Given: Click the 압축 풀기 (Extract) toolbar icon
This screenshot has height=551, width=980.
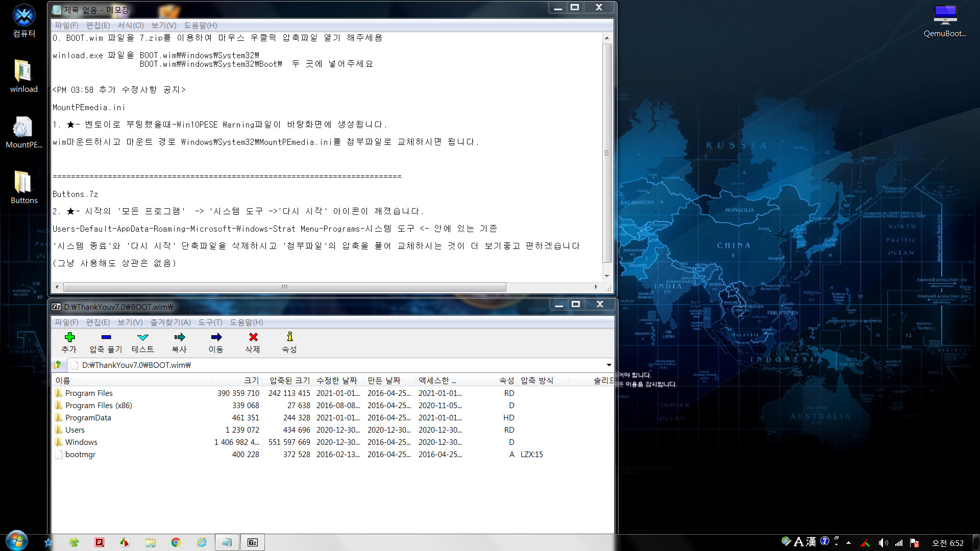Looking at the screenshot, I should pos(106,337).
